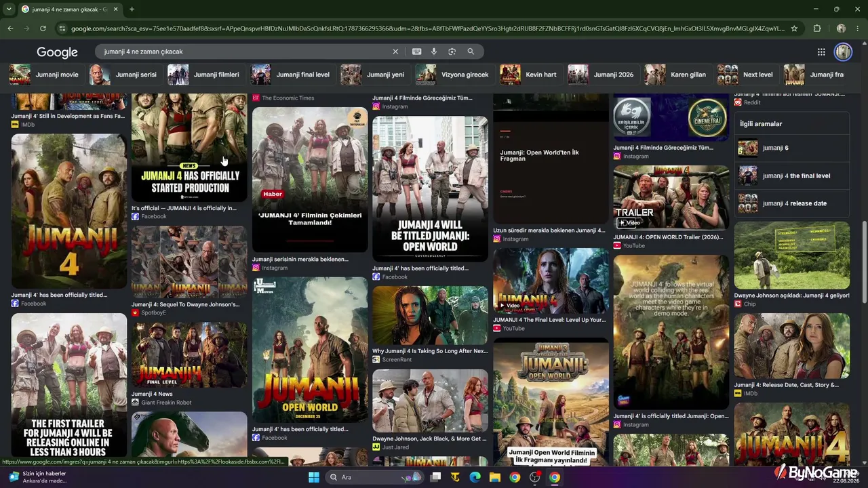The image size is (868, 488).
Task: Select the Kevin hart filter chip
Action: point(529,75)
